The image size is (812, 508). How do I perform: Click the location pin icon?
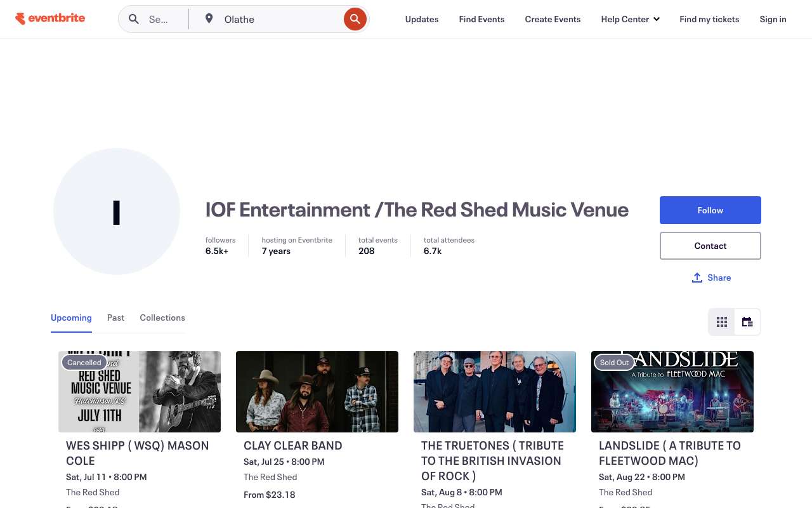coord(209,19)
